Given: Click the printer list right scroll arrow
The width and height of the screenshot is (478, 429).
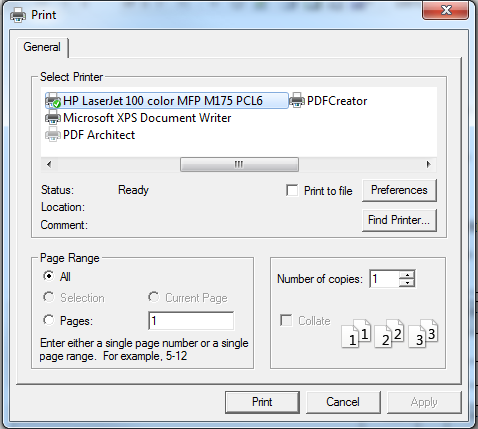Looking at the screenshot, I should (x=429, y=164).
